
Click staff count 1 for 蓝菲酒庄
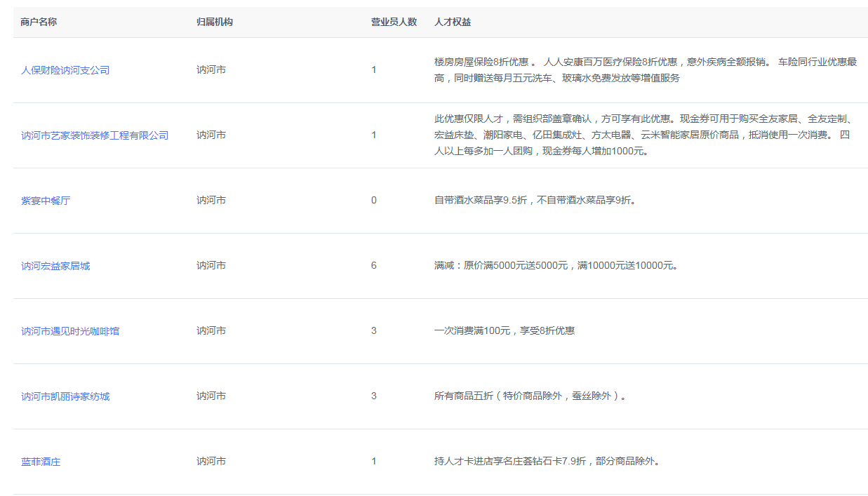point(374,461)
